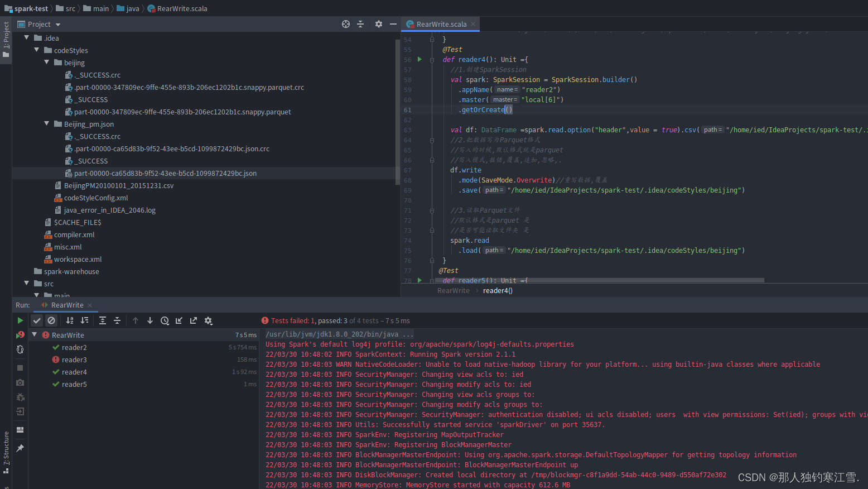Toggle the 7: Structure tool window
Image resolution: width=868 pixels, height=489 pixels.
(x=6, y=453)
